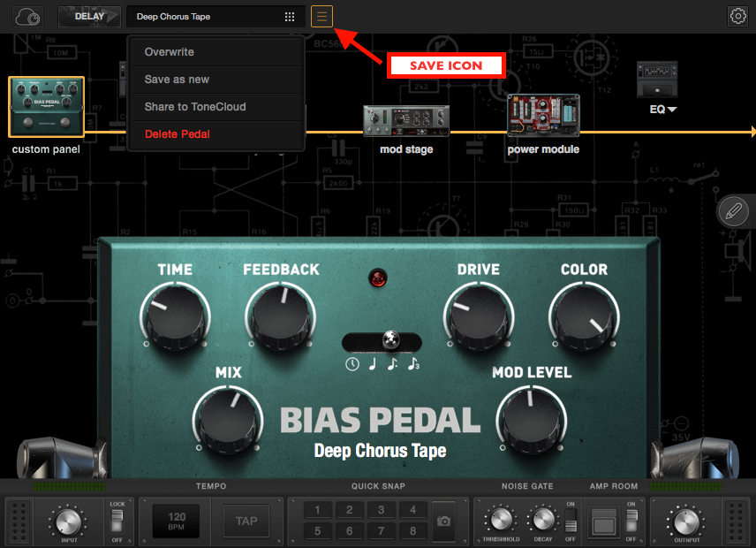
Task: Select Quick Snap slot 1
Action: point(317,510)
